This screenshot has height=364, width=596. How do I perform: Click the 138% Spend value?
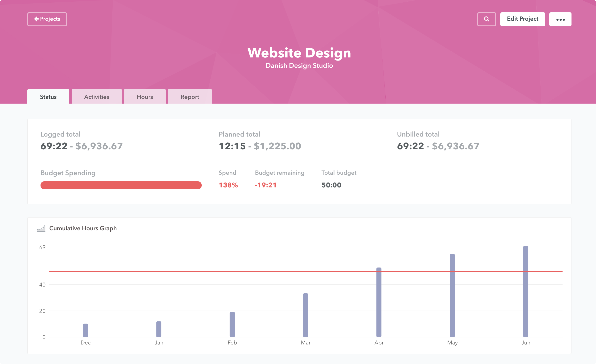(228, 185)
